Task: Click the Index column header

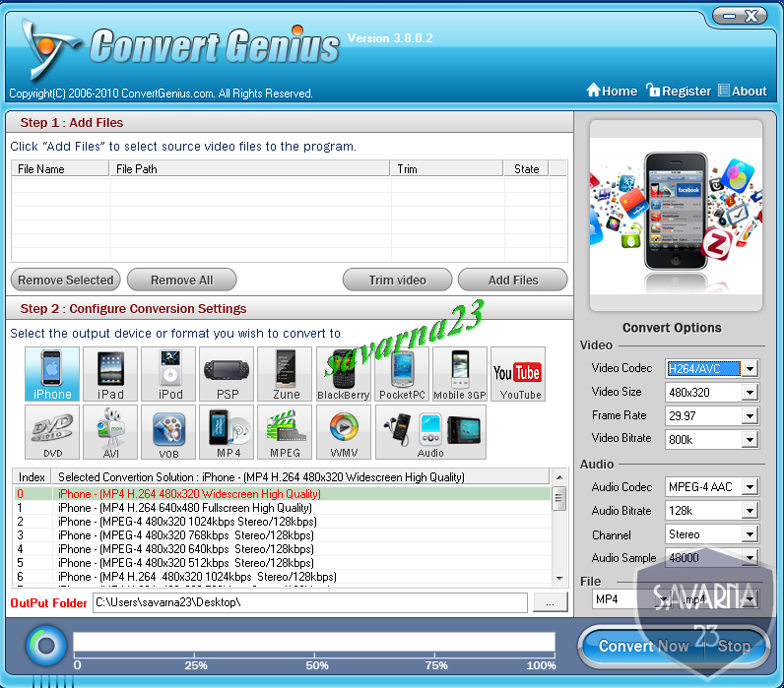Action: tap(32, 477)
